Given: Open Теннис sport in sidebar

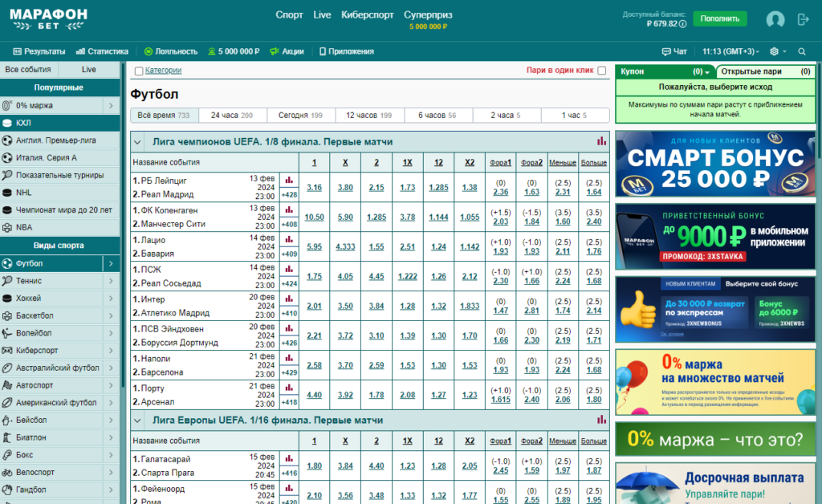Looking at the screenshot, I should [51, 281].
